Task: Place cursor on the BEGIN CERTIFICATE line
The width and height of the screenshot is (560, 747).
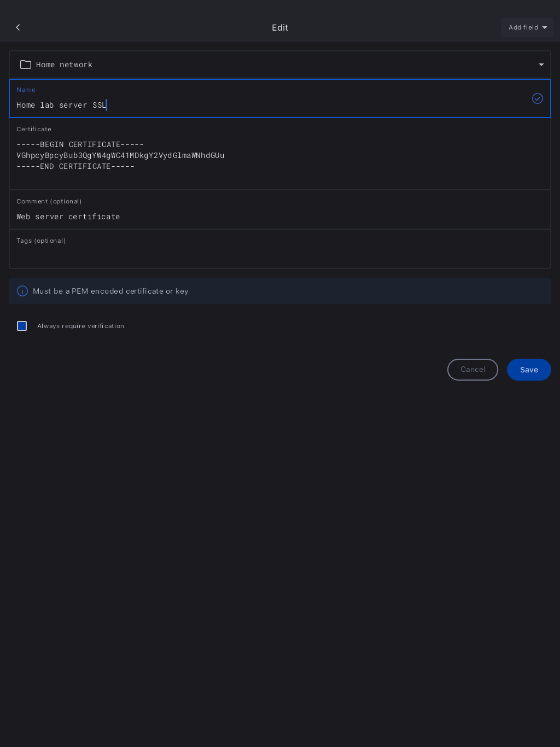Action: [x=80, y=144]
